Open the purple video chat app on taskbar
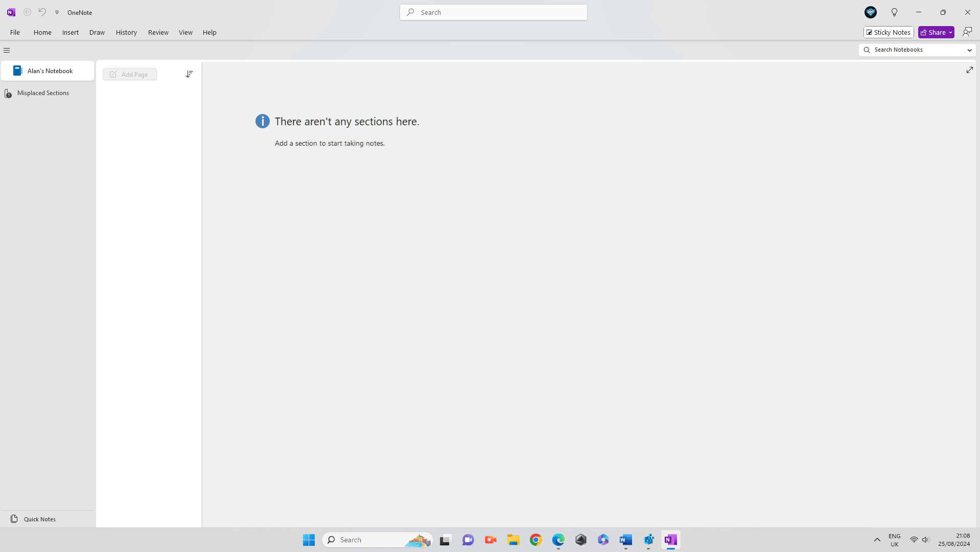980x552 pixels. click(x=468, y=540)
